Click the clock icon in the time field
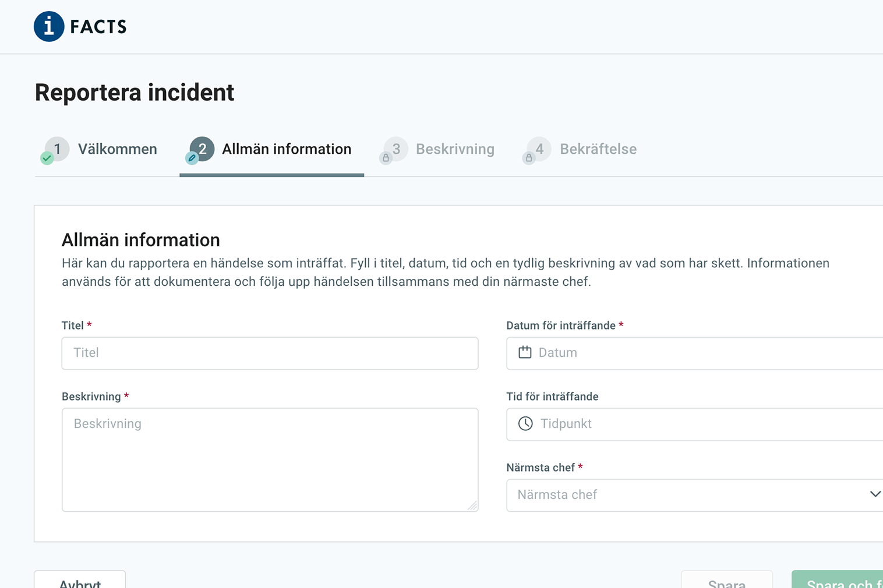Viewport: 883px width, 588px height. tap(525, 423)
